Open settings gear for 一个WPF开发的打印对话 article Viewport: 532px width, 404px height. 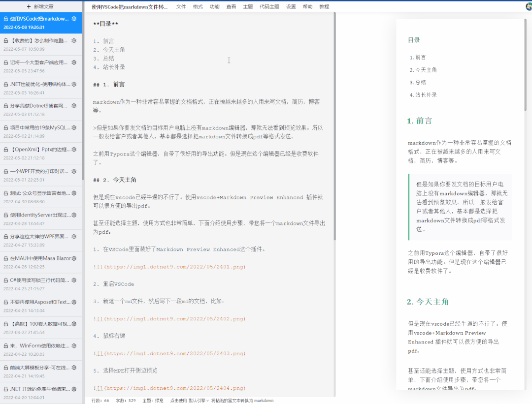click(74, 171)
